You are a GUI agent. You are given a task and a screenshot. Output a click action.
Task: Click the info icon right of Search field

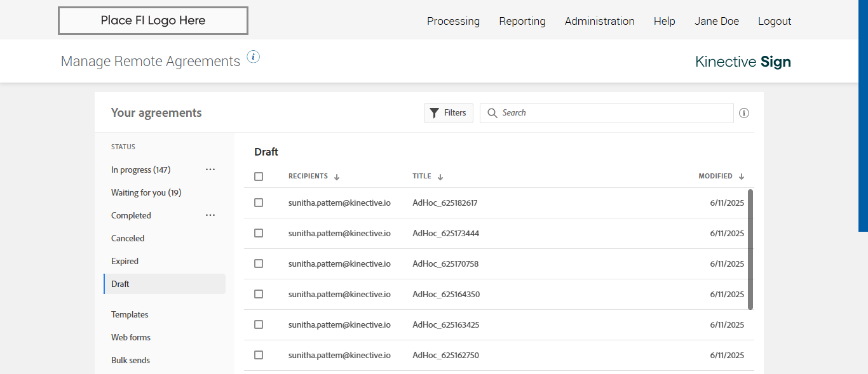click(x=744, y=113)
